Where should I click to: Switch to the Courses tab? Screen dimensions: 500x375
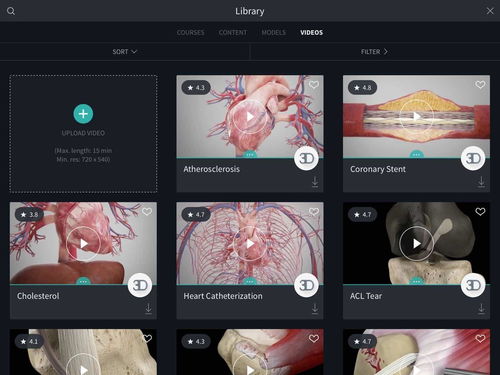(x=190, y=33)
